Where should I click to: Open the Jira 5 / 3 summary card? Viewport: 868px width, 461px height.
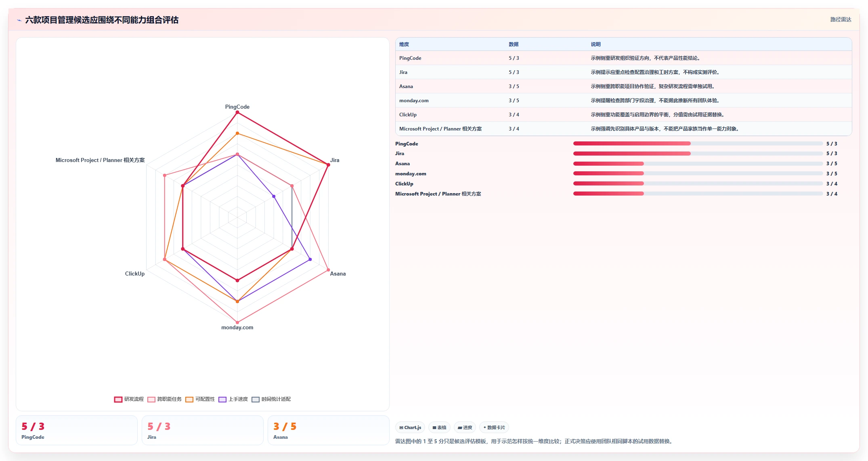[x=202, y=430]
